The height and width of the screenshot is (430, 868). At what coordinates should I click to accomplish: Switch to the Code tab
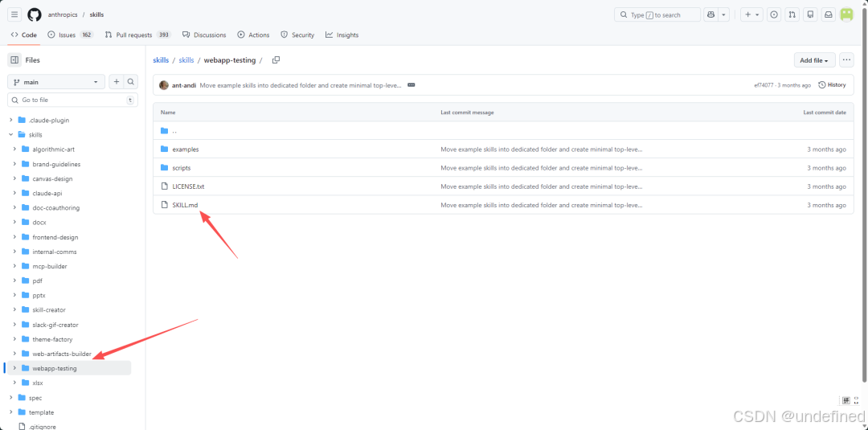tap(24, 35)
